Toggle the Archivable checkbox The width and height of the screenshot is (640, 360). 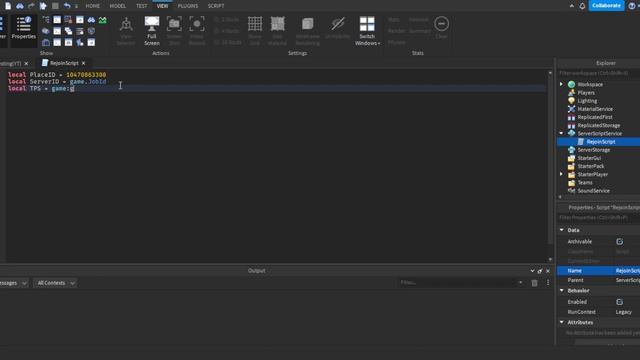click(620, 242)
